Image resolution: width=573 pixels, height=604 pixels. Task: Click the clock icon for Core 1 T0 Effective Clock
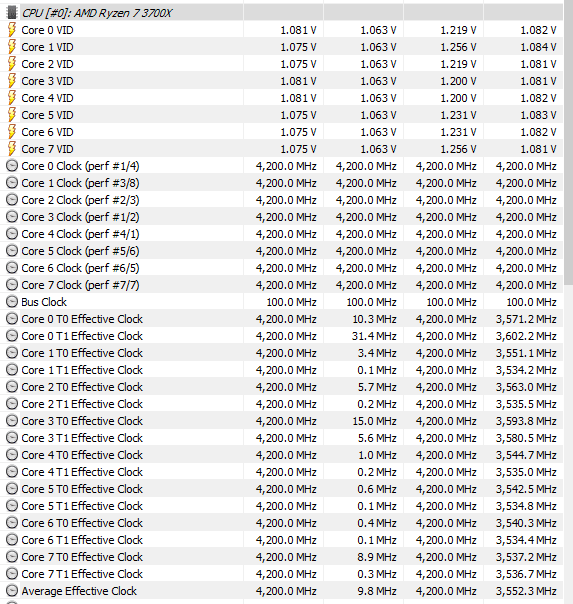[12, 352]
